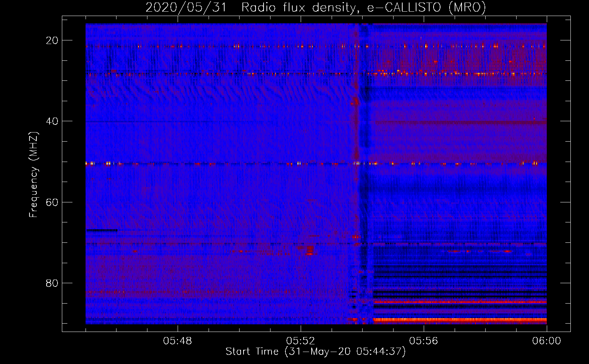Click the 05:48 time tick label
This screenshot has width=589, height=364.
click(x=178, y=341)
